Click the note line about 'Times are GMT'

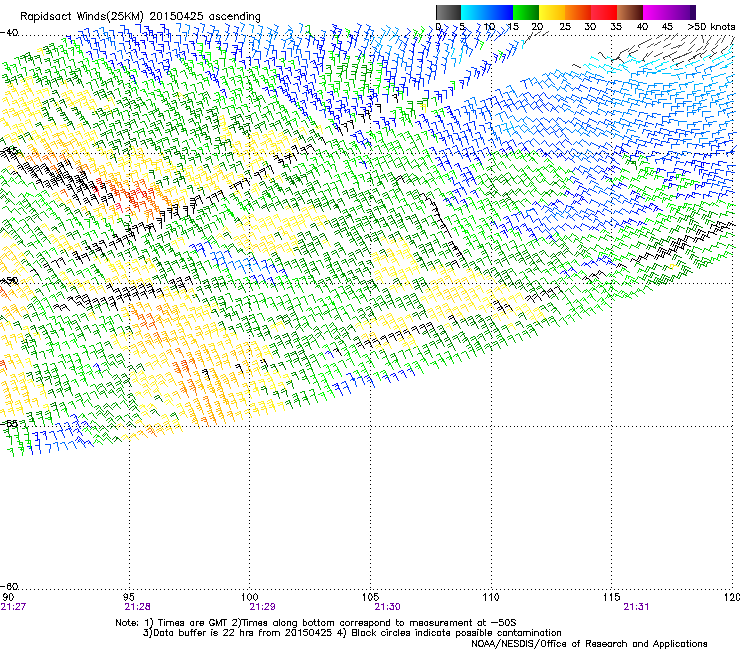click(x=316, y=623)
